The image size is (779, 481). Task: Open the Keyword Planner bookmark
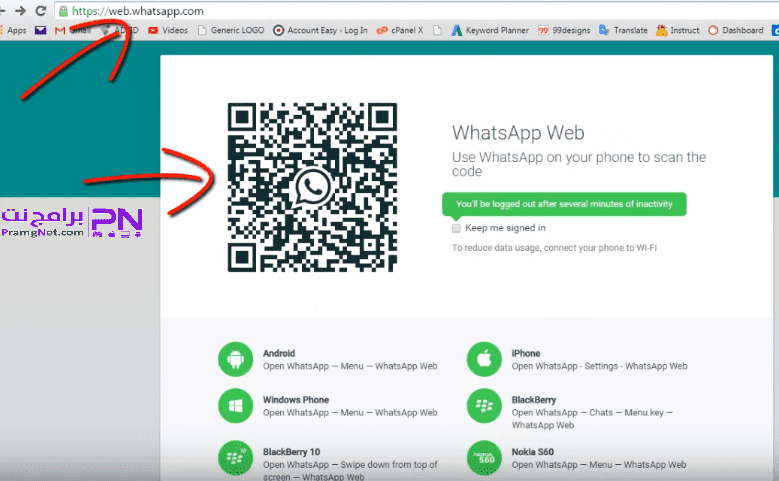(490, 30)
